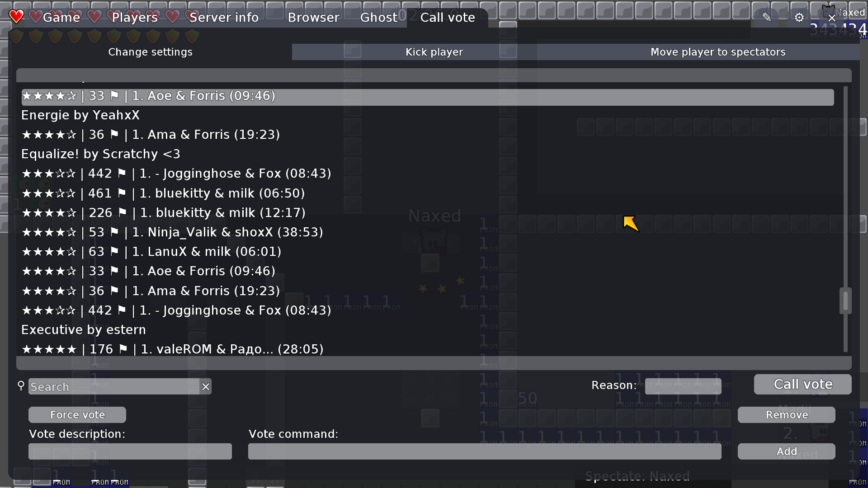Open the Browser tab
This screenshot has width=868, height=488.
(314, 17)
